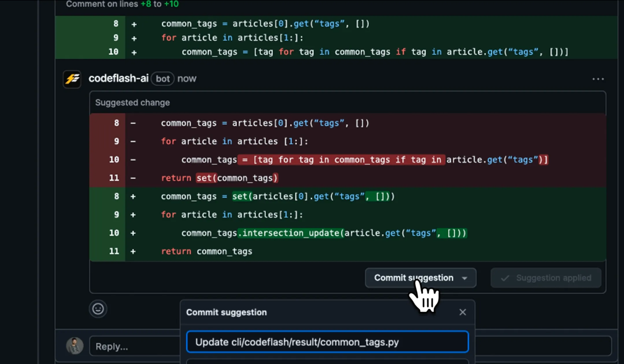Close the Commit suggestion popup
This screenshot has height=364, width=624.
click(x=462, y=312)
